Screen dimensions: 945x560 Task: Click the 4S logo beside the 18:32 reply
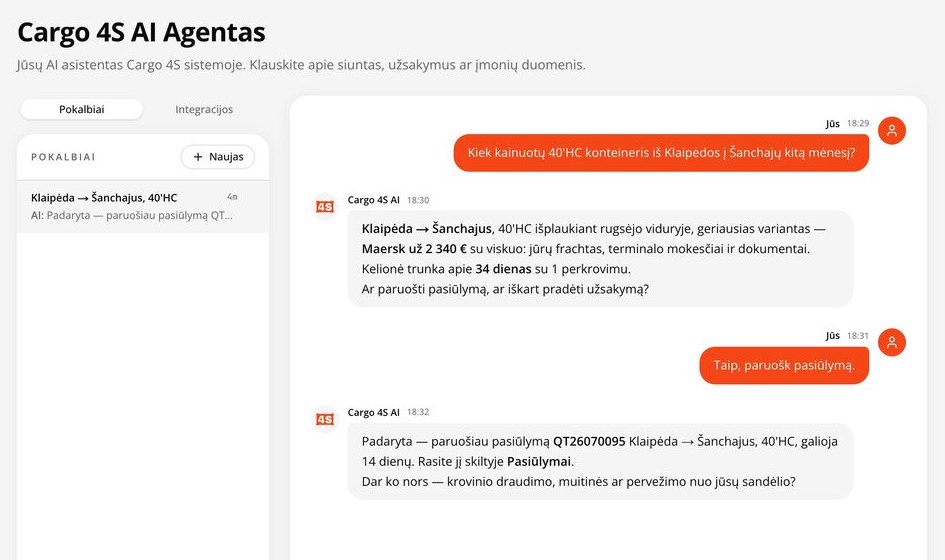pos(325,419)
